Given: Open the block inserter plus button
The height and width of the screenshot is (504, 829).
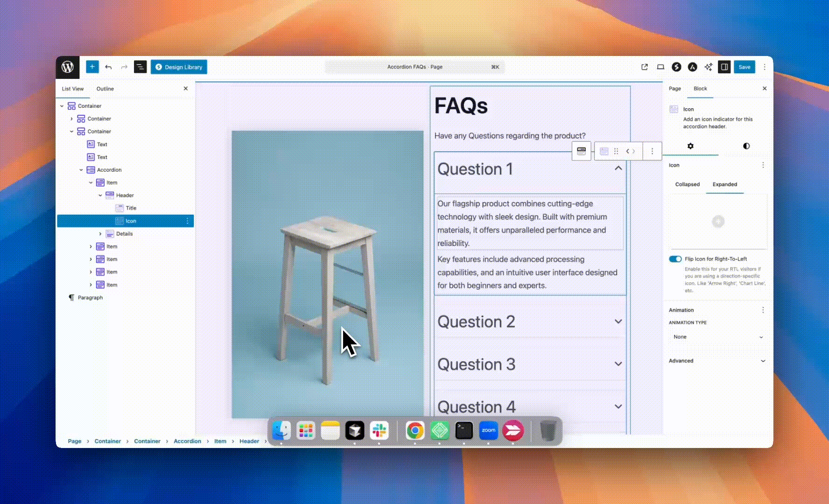Looking at the screenshot, I should tap(92, 67).
